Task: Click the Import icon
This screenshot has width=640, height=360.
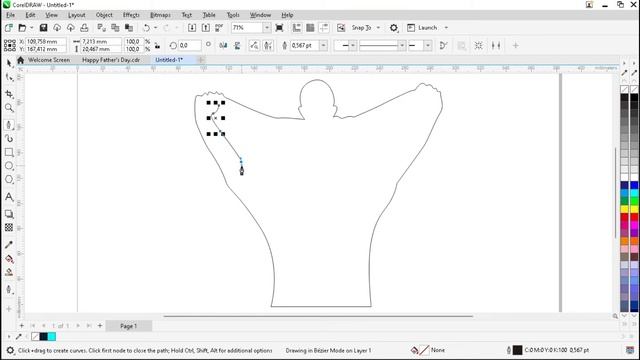Action: (192, 28)
